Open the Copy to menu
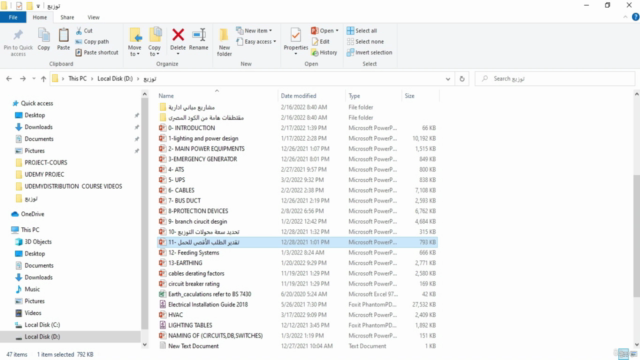This screenshot has width=640, height=360. pos(155,42)
